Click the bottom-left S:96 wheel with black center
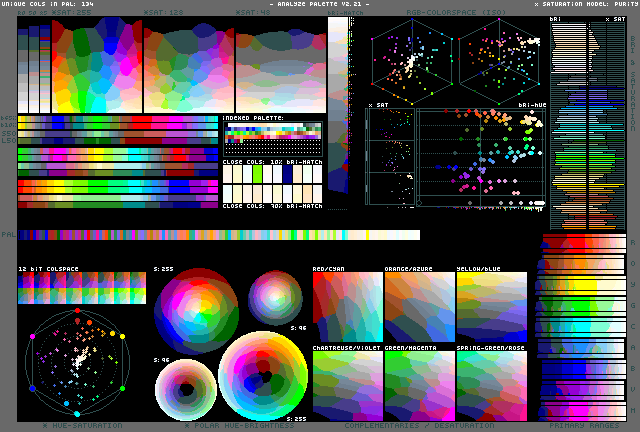Screen dimensions: 640x432 click(x=185, y=388)
